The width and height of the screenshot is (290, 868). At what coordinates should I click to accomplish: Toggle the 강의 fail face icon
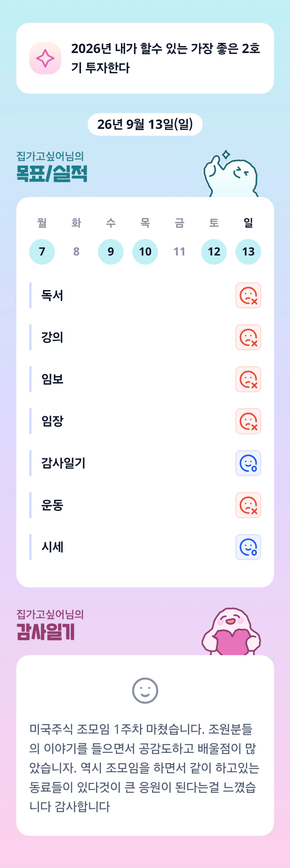click(x=248, y=337)
